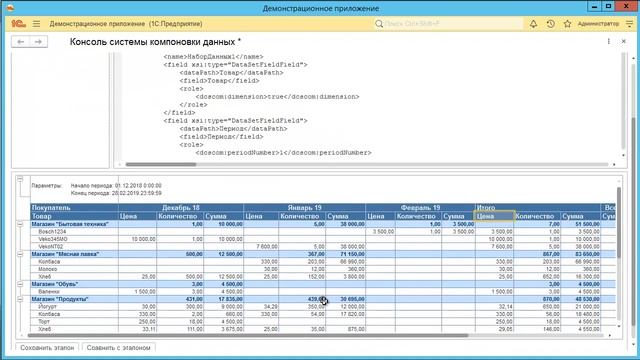The image size is (640, 360).
Task: Click the <name>НаборДанных1</name> XML line
Action: [x=213, y=57]
